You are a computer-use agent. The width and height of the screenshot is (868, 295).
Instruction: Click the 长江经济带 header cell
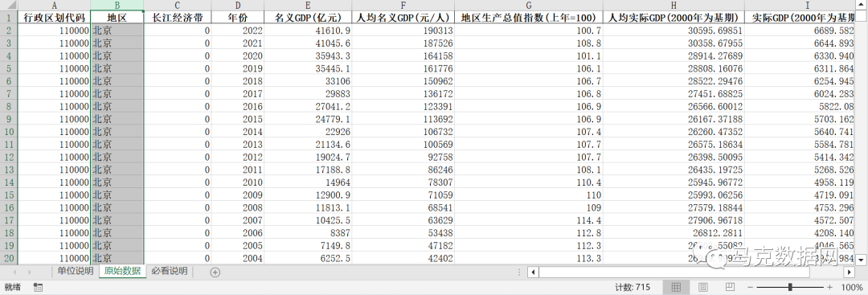[x=177, y=17]
